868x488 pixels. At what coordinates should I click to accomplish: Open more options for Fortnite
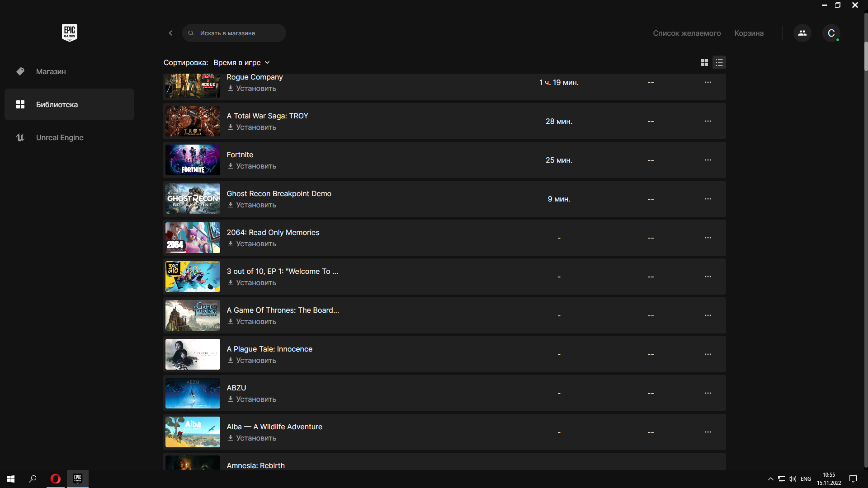[x=708, y=160]
